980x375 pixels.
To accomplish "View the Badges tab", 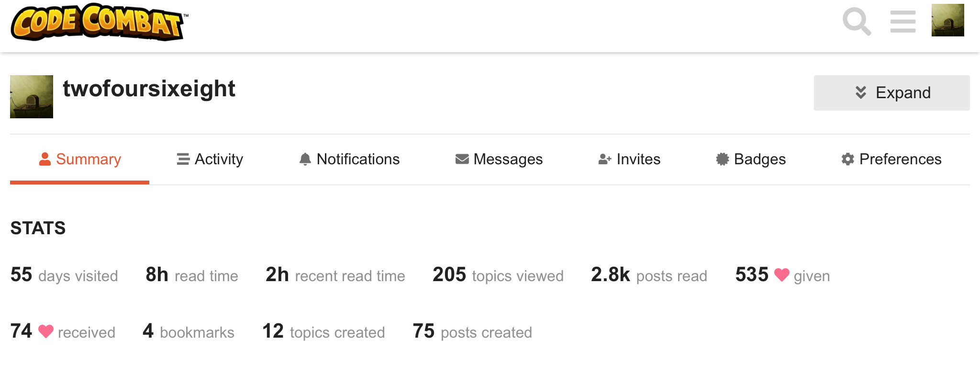I will [x=751, y=159].
